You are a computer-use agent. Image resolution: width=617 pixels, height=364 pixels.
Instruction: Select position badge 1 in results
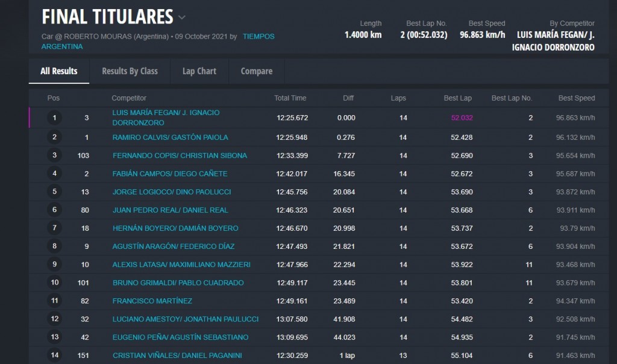54,118
